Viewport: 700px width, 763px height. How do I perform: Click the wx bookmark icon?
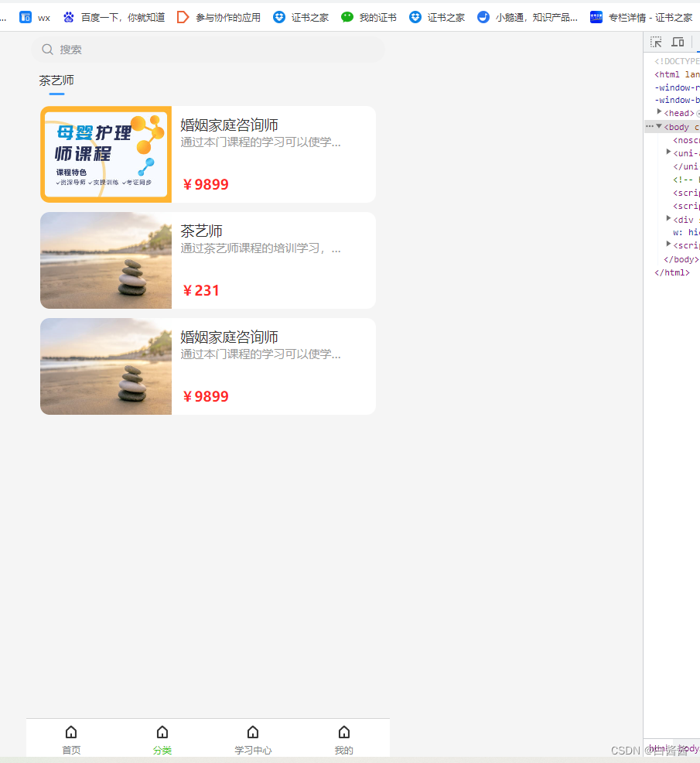pos(24,16)
